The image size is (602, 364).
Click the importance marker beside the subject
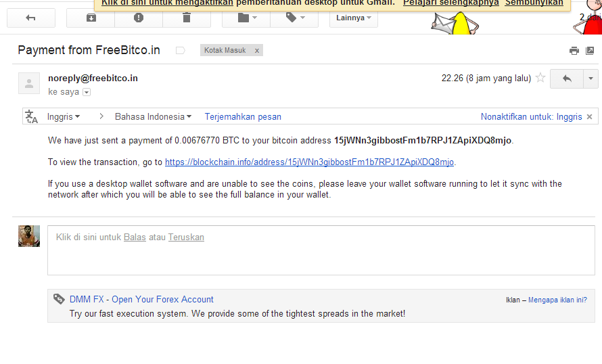coord(181,50)
